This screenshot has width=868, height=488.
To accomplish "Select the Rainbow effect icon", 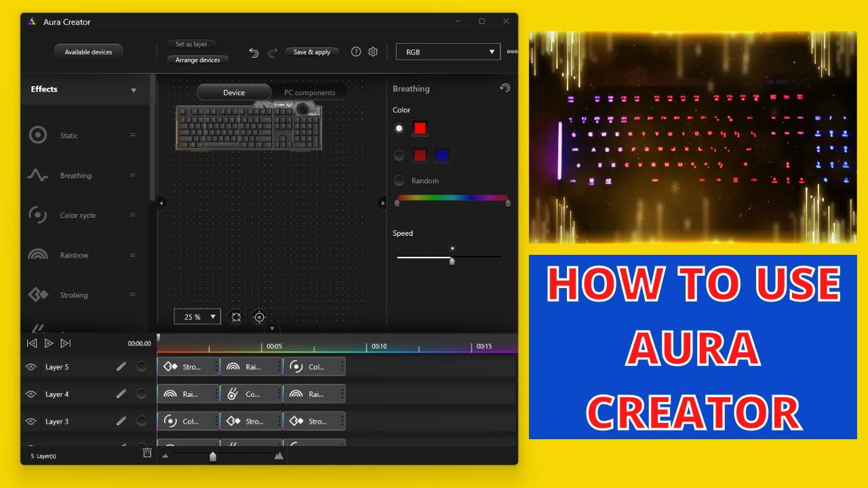I will (38, 255).
